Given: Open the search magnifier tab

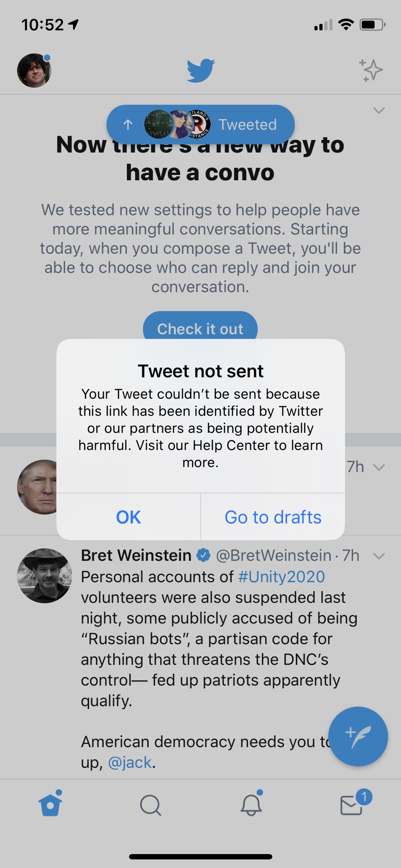Looking at the screenshot, I should 150,805.
